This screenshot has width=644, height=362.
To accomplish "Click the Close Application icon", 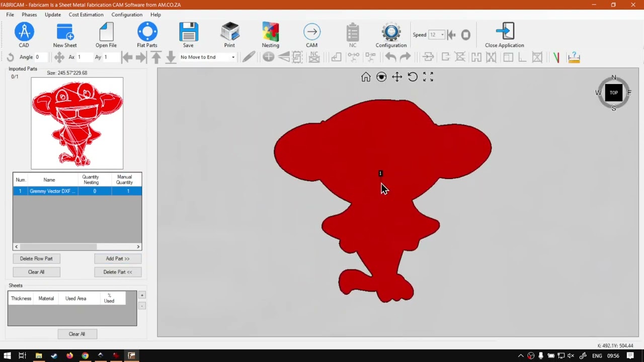I will (505, 32).
